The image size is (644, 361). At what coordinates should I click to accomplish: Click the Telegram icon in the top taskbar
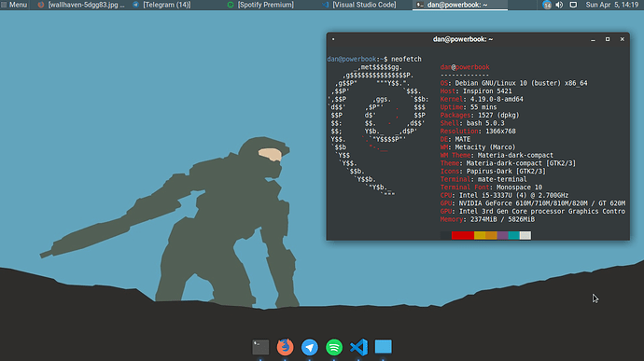click(135, 5)
